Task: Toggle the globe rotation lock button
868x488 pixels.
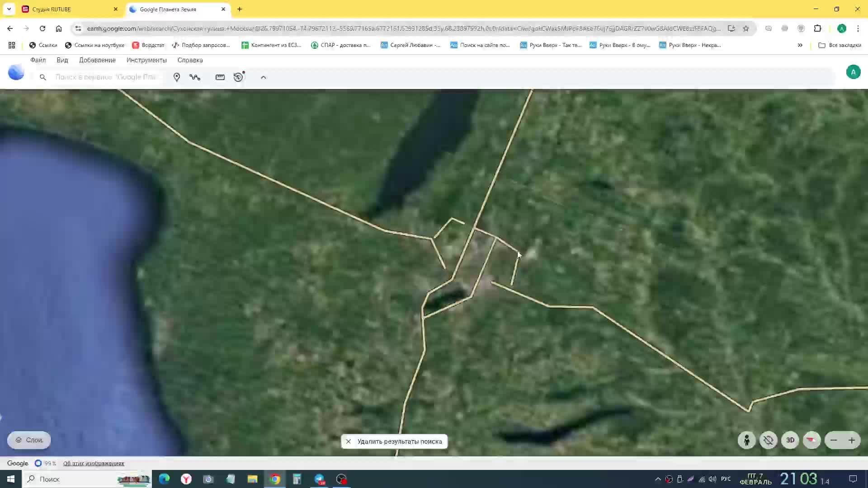Action: [769, 440]
